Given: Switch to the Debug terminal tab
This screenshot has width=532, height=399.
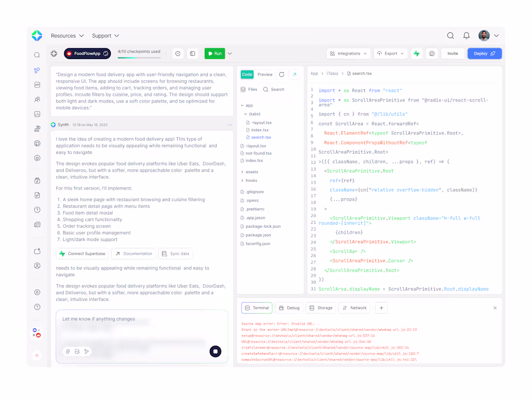Looking at the screenshot, I should coord(289,308).
